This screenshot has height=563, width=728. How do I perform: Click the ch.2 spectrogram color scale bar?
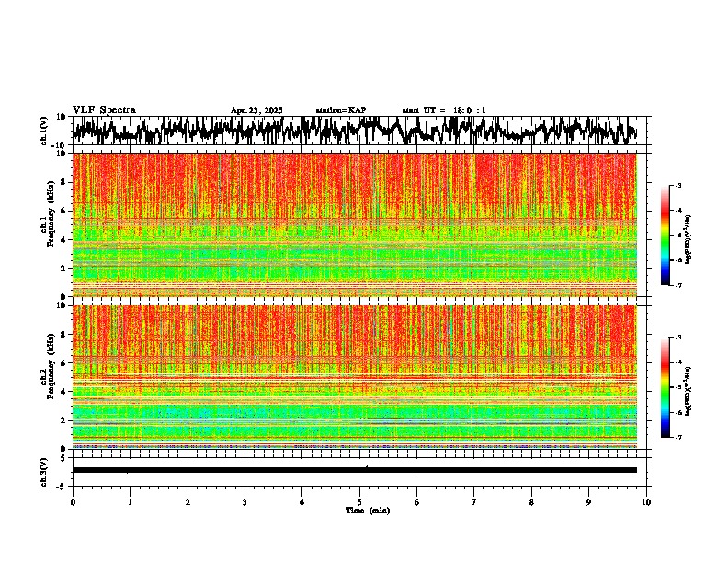tap(665, 387)
